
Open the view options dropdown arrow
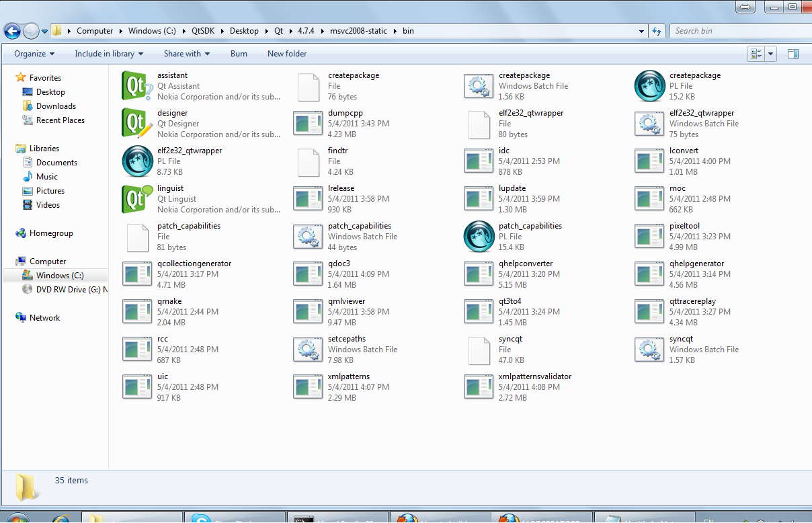point(771,54)
